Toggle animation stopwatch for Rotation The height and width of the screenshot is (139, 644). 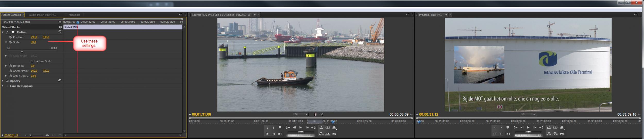pyautogui.click(x=11, y=66)
